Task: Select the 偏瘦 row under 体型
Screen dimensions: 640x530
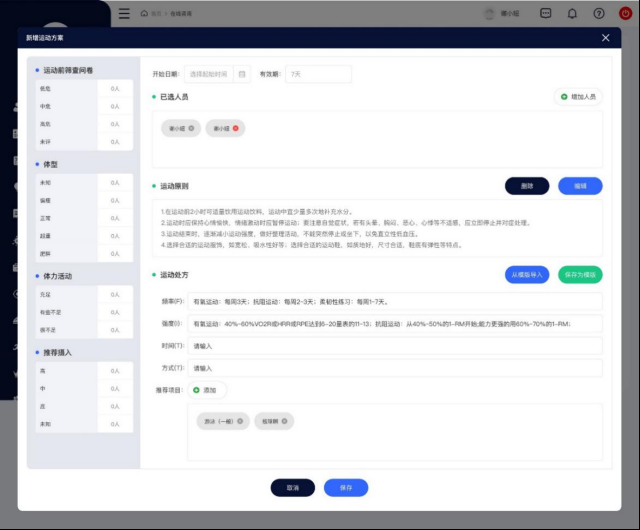Action: coord(84,200)
